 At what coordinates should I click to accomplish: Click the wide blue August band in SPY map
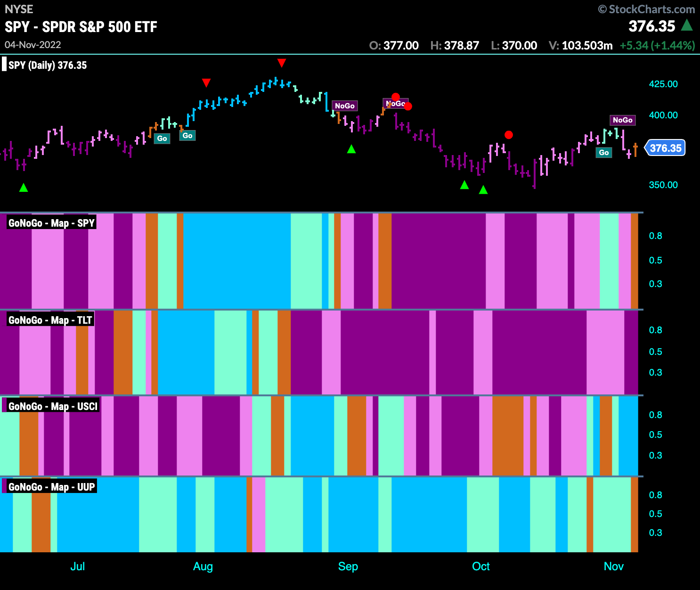[237, 261]
